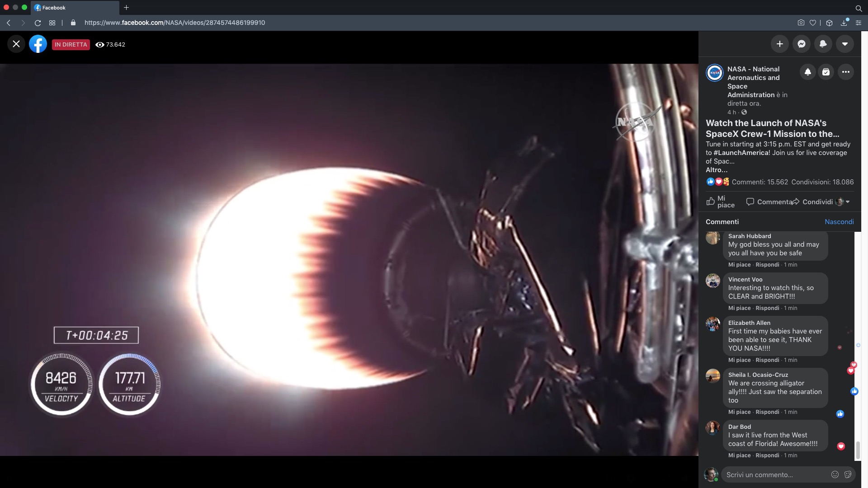Open the browser start page grid

point(52,23)
